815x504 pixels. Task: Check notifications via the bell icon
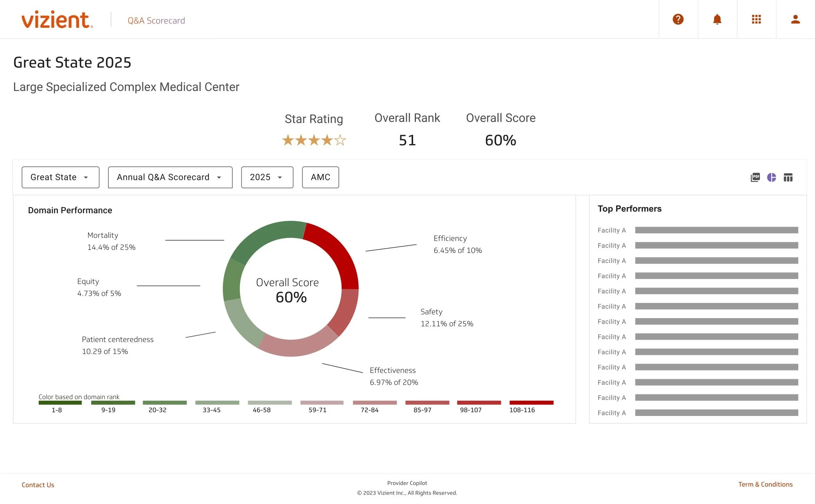click(x=717, y=19)
